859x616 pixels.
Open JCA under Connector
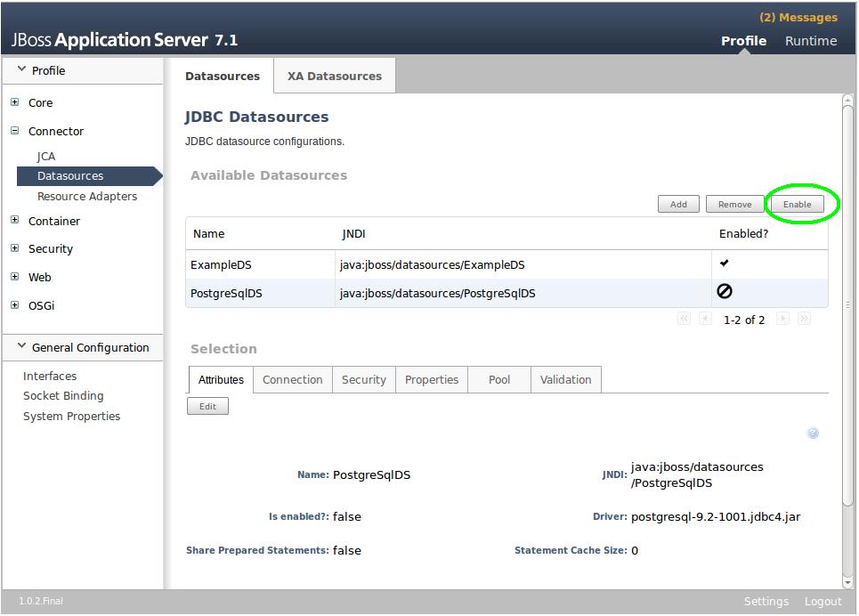point(46,156)
